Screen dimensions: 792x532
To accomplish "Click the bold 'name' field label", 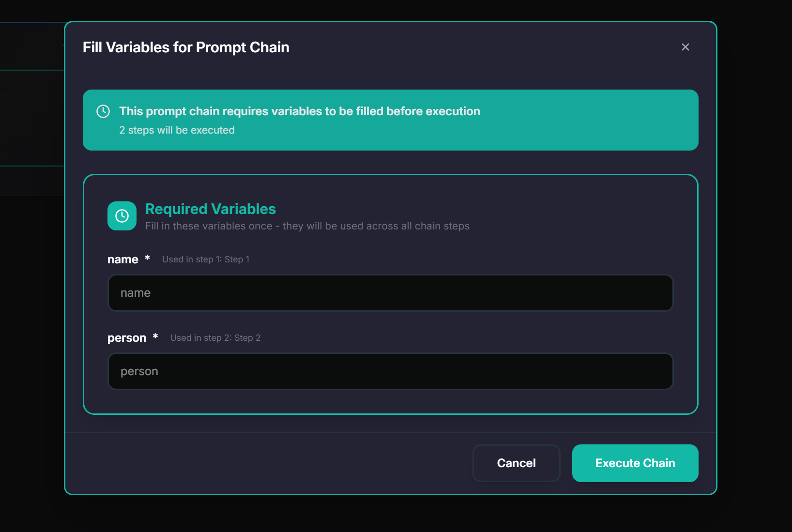I will (122, 259).
